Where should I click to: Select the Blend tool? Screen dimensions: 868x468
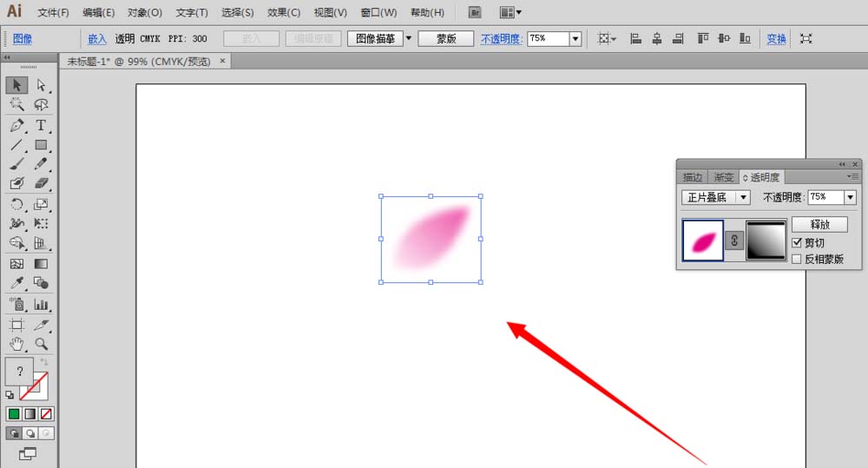click(x=41, y=283)
